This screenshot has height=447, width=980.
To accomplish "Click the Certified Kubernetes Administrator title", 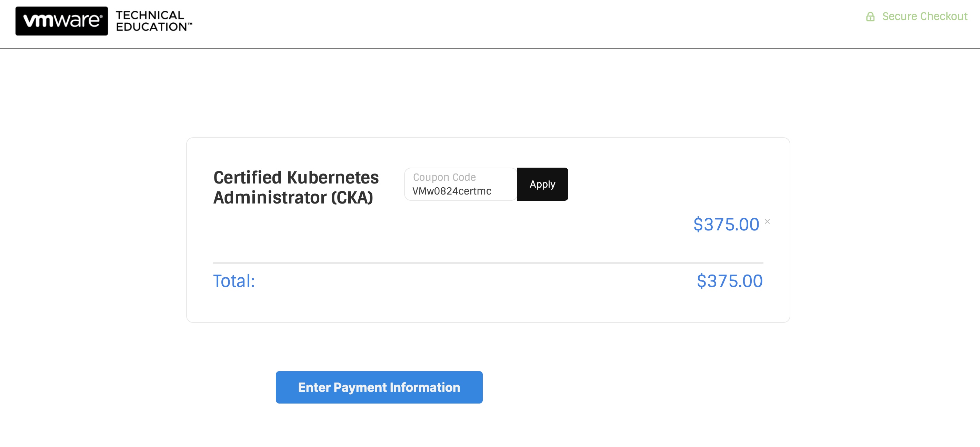I will (x=296, y=188).
